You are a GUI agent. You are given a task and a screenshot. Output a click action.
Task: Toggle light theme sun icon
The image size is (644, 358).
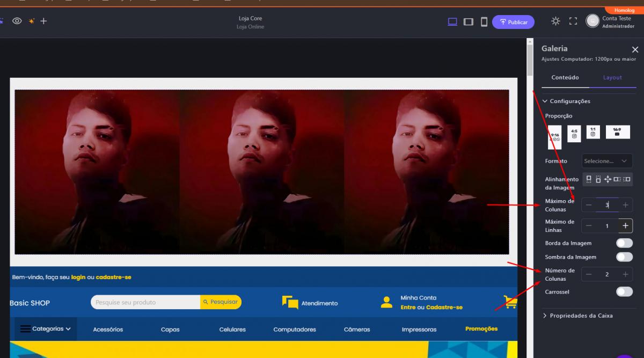click(555, 21)
